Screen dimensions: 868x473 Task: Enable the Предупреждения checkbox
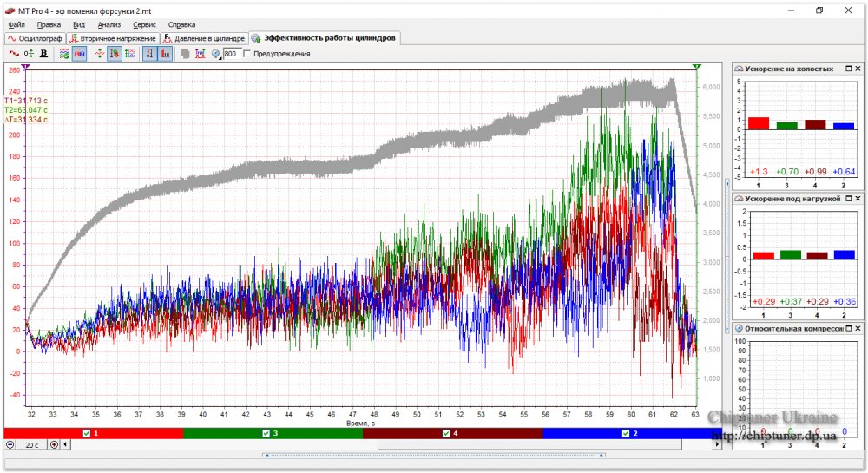(x=247, y=54)
